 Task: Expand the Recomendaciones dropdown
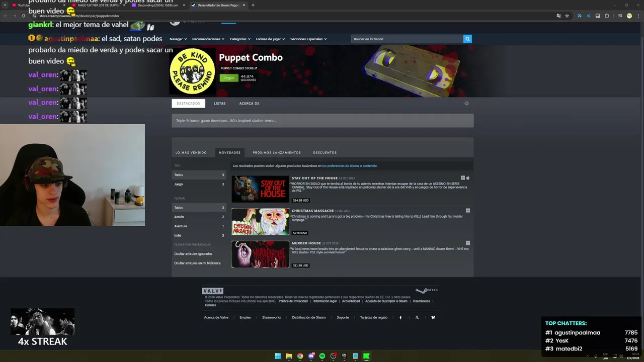coord(208,39)
